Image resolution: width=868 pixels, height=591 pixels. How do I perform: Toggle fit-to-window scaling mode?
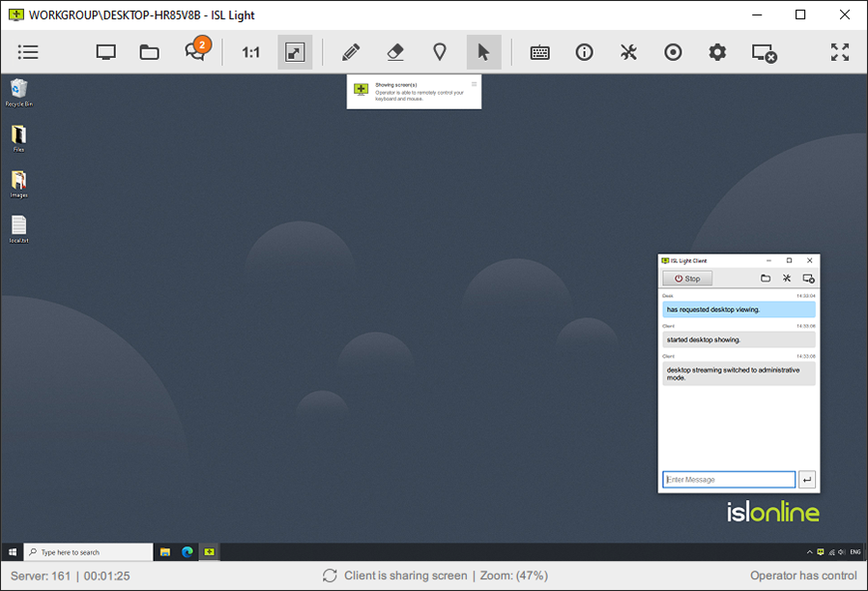click(295, 52)
